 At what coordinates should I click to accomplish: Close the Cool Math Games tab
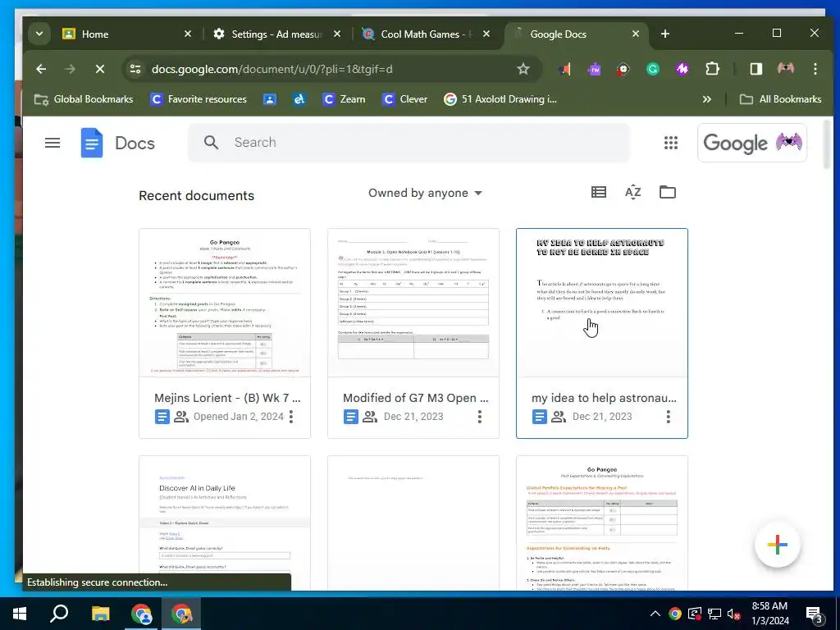pyautogui.click(x=486, y=34)
